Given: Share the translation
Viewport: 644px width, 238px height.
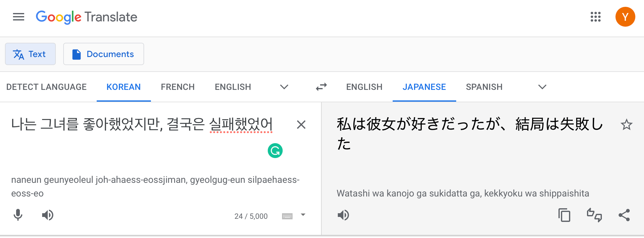Looking at the screenshot, I should [x=624, y=215].
